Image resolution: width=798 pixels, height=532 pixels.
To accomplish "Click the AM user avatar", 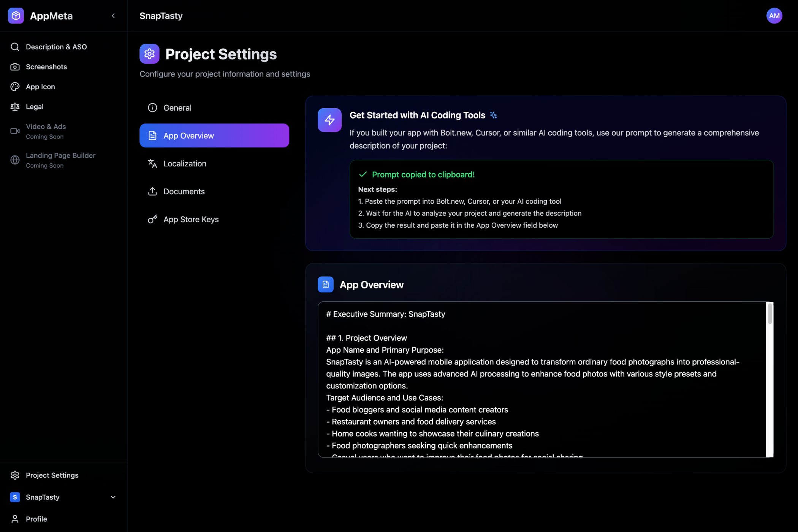I will pos(774,16).
